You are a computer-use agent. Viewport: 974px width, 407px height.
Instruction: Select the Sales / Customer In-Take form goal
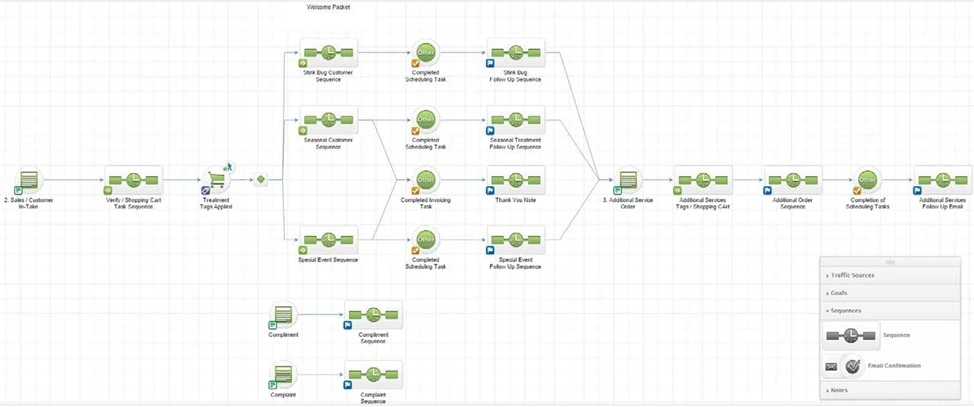28,180
